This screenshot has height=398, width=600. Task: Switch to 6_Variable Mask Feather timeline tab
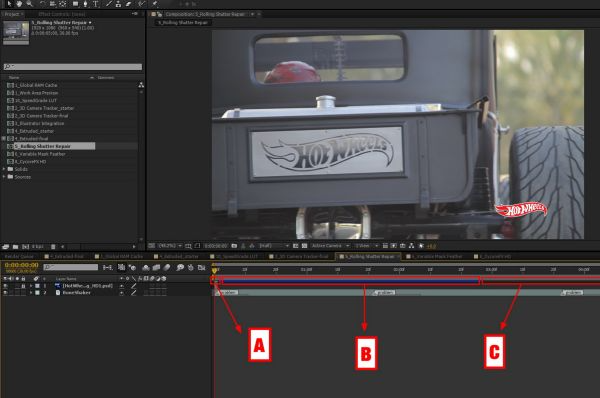coord(434,256)
